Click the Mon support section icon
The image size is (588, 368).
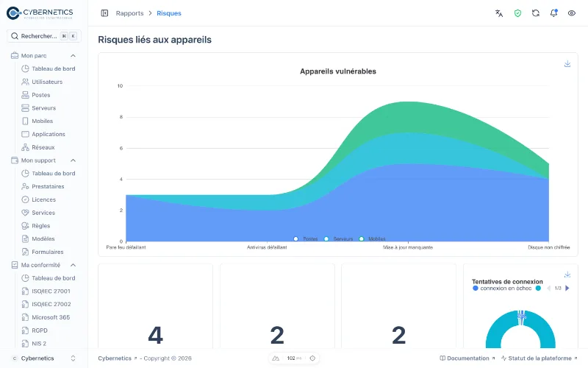pos(15,160)
